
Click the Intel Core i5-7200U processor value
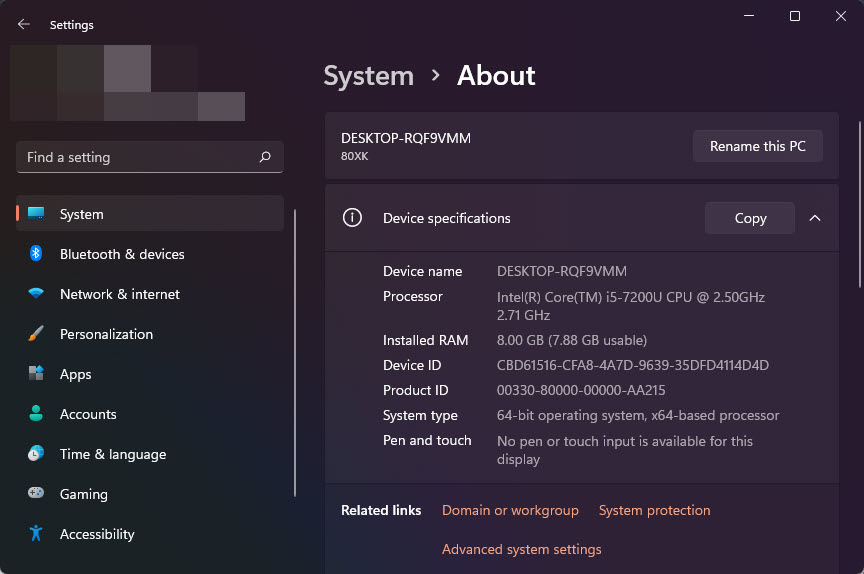[630, 306]
